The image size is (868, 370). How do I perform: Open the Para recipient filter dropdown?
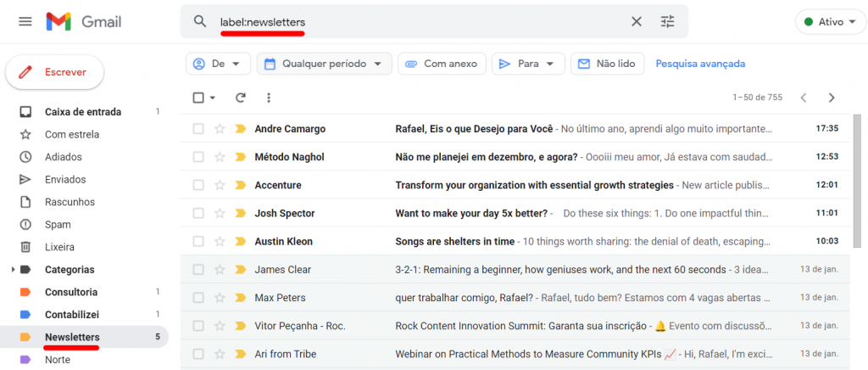tap(528, 64)
